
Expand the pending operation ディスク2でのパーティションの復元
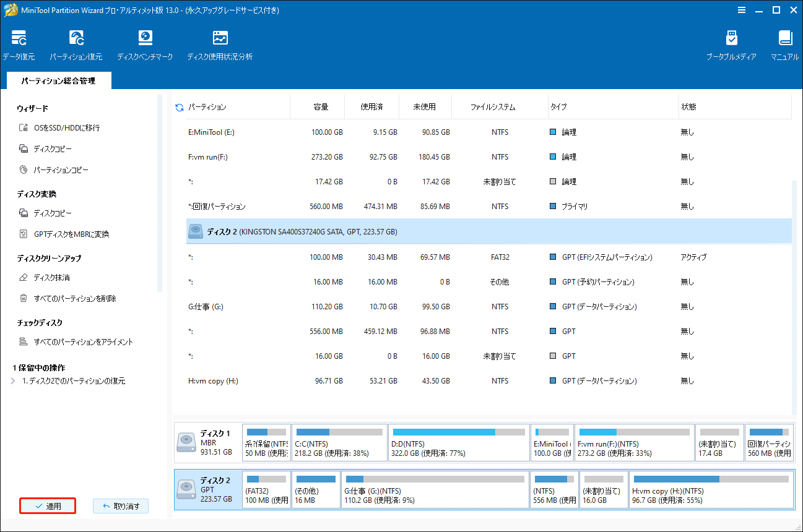[x=14, y=381]
